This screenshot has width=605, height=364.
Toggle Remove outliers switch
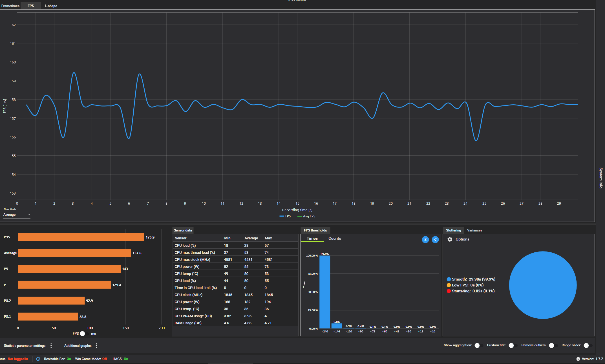tap(553, 345)
